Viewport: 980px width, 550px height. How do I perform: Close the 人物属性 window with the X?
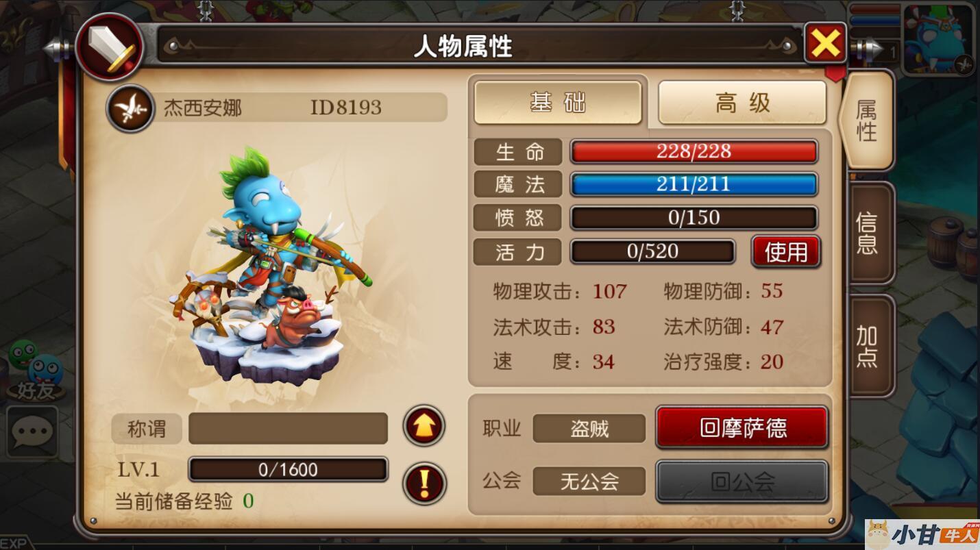click(825, 45)
